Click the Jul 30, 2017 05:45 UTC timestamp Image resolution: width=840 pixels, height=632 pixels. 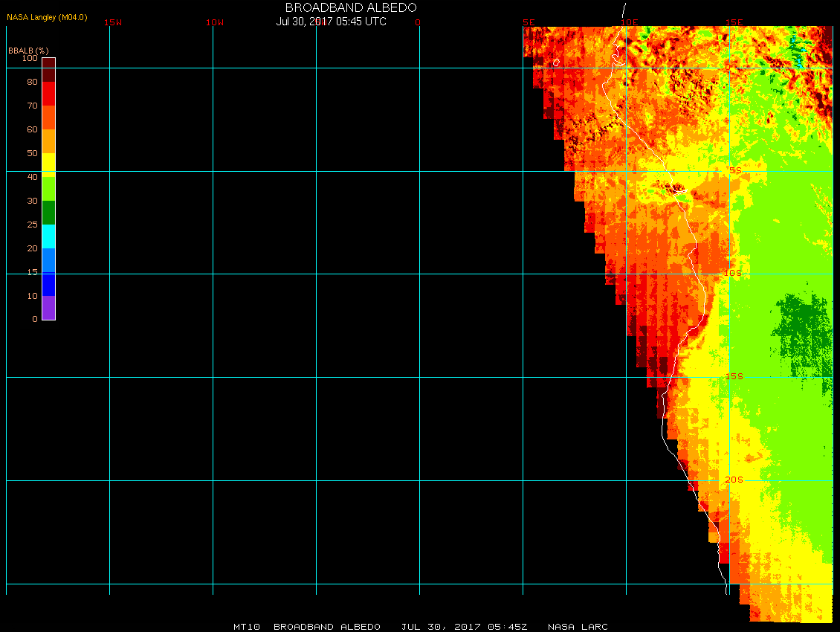coord(331,22)
